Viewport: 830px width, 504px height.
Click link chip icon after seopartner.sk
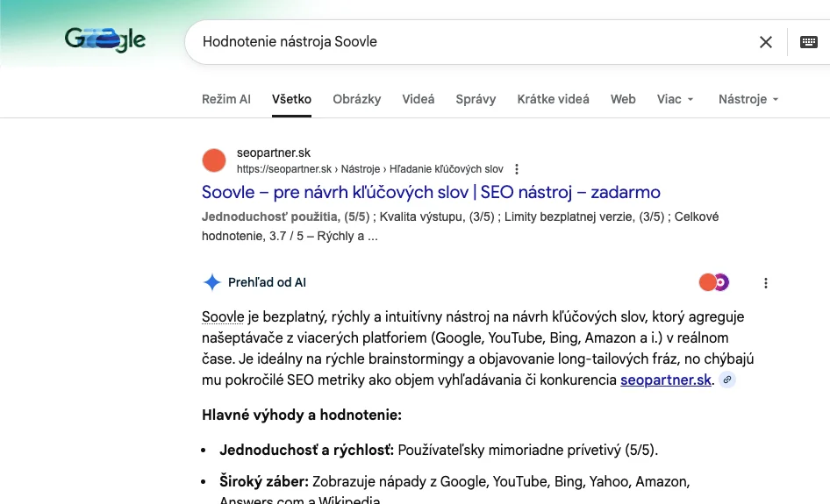[727, 380]
